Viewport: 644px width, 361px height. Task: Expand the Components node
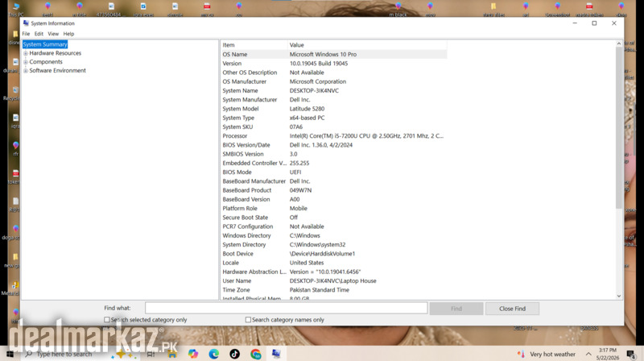26,62
